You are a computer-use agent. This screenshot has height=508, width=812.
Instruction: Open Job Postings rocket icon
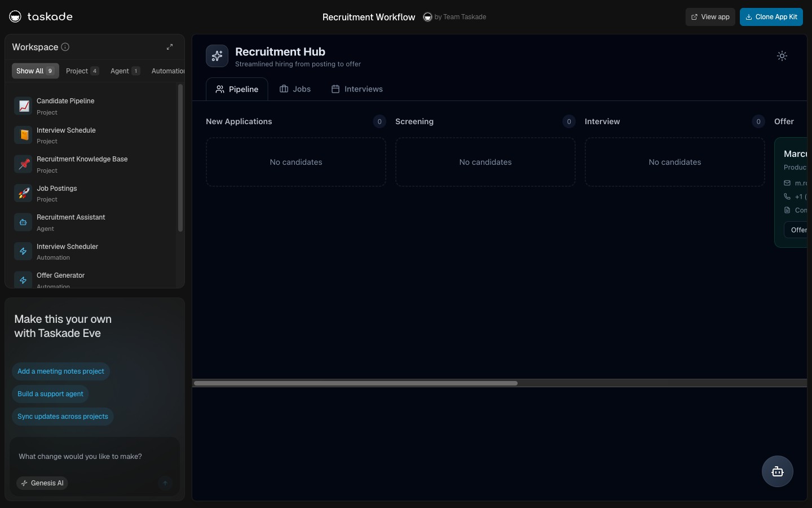point(24,194)
